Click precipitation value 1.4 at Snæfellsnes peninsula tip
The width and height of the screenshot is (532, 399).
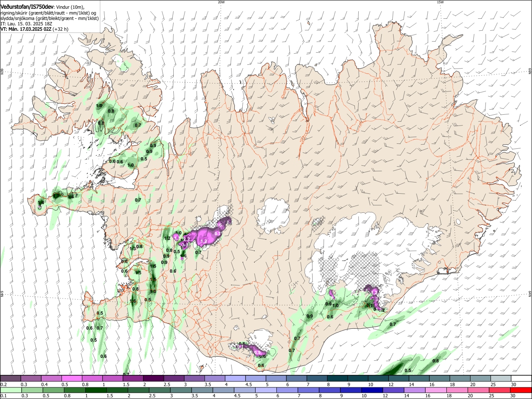click(x=41, y=203)
